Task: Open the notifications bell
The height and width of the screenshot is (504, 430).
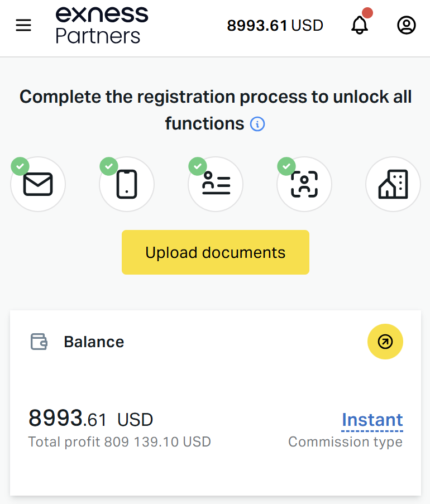Action: click(360, 25)
